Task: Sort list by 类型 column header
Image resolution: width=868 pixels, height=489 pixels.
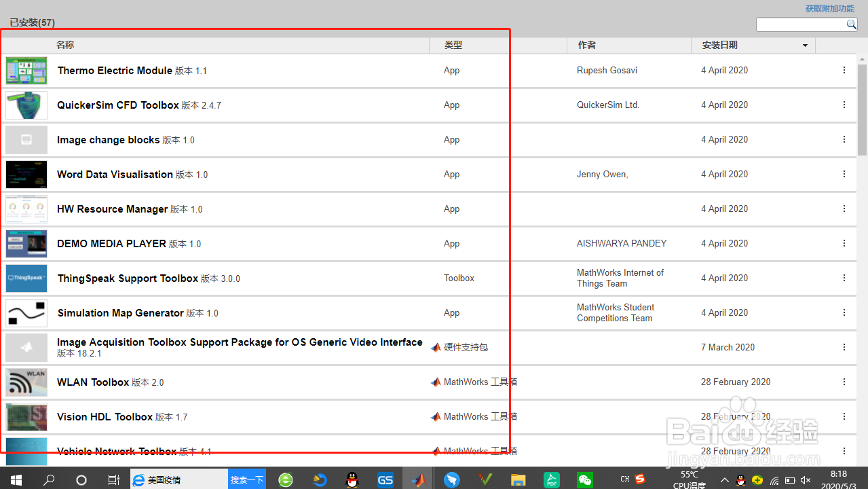Action: point(453,45)
